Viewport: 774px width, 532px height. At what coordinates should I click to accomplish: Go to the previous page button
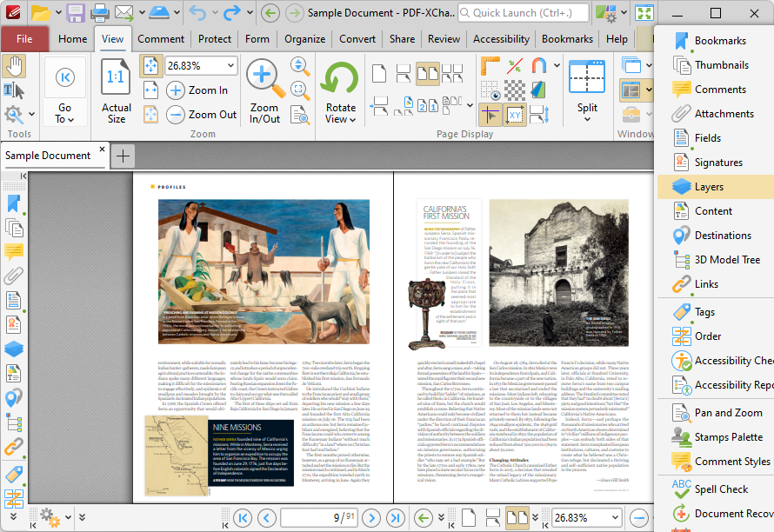[267, 518]
